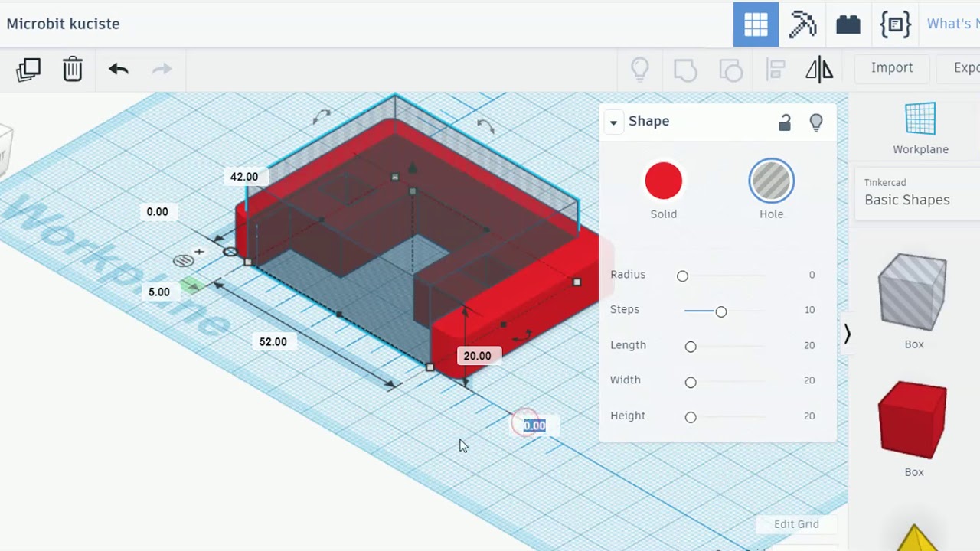
Task: Click the black cone height handle
Action: [x=413, y=168]
